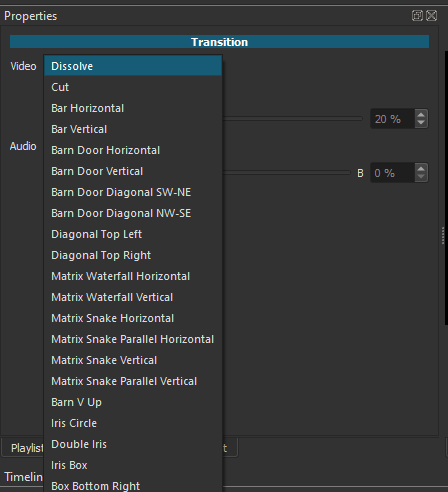Undock the Properties panel with float icon
Image resolution: width=448 pixels, height=492 pixels.
417,16
